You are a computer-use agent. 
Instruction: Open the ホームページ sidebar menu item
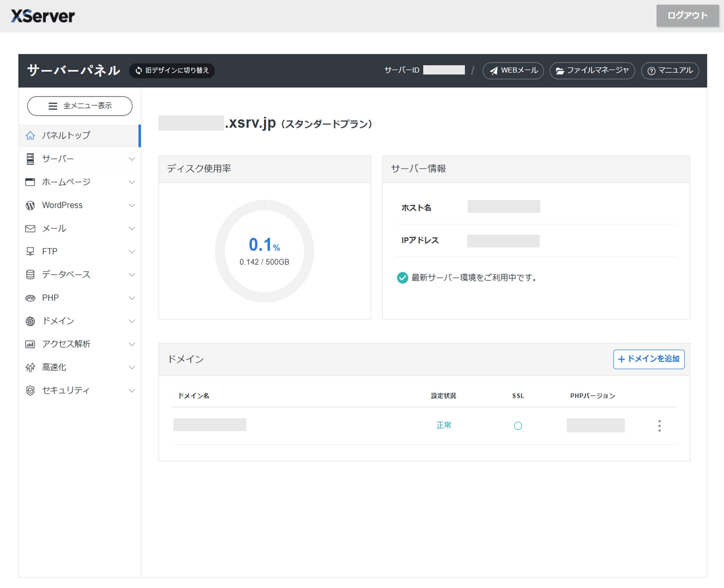66,182
